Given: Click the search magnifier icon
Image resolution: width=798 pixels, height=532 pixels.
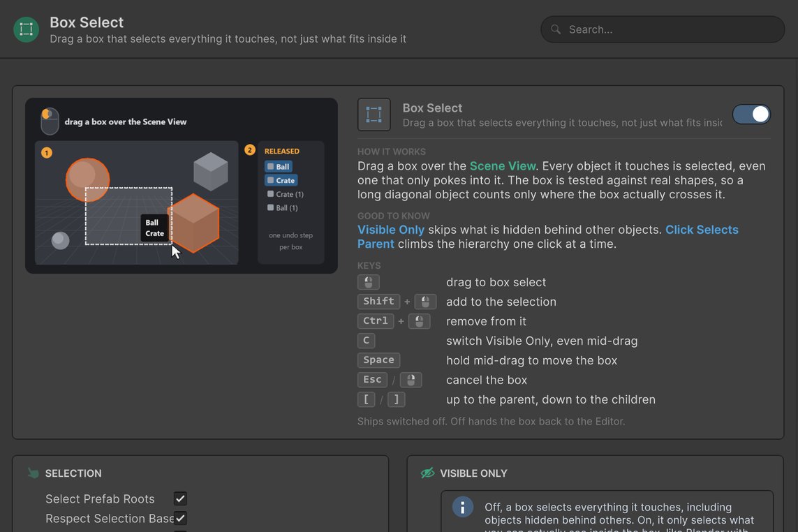Looking at the screenshot, I should pos(556,29).
